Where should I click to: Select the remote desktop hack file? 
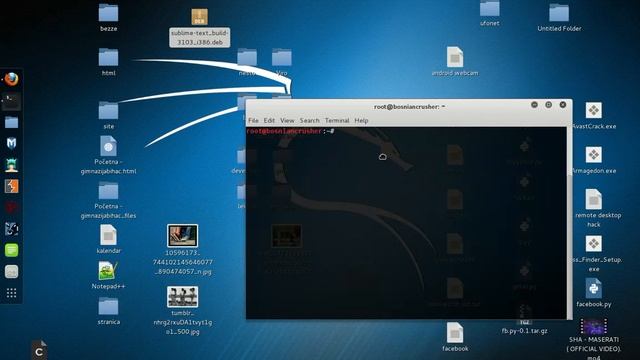(593, 199)
